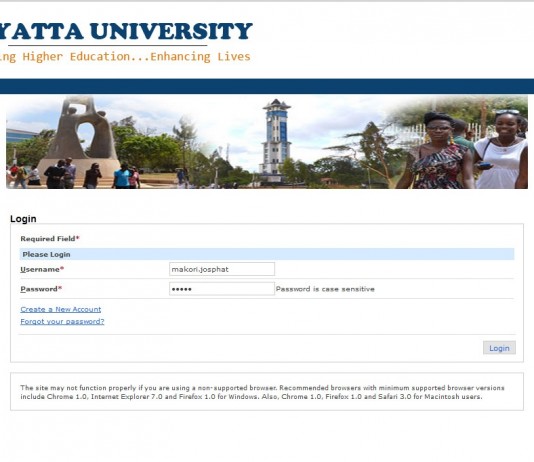
Task: Click the 'Login' page heading
Action: 23,219
